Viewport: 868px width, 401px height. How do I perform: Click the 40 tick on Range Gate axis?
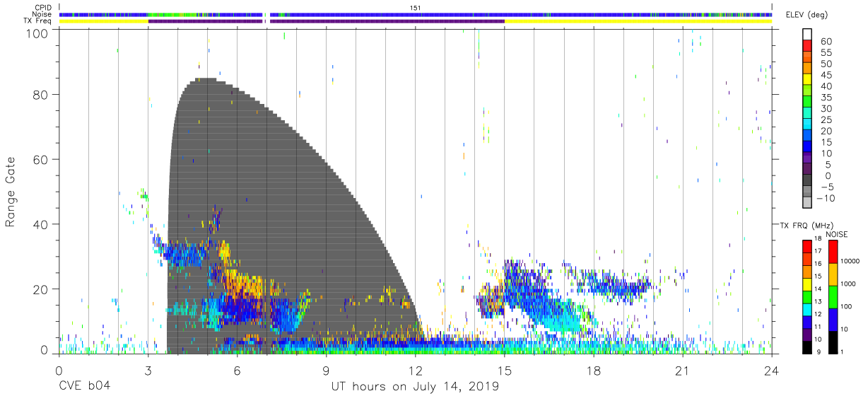41,224
